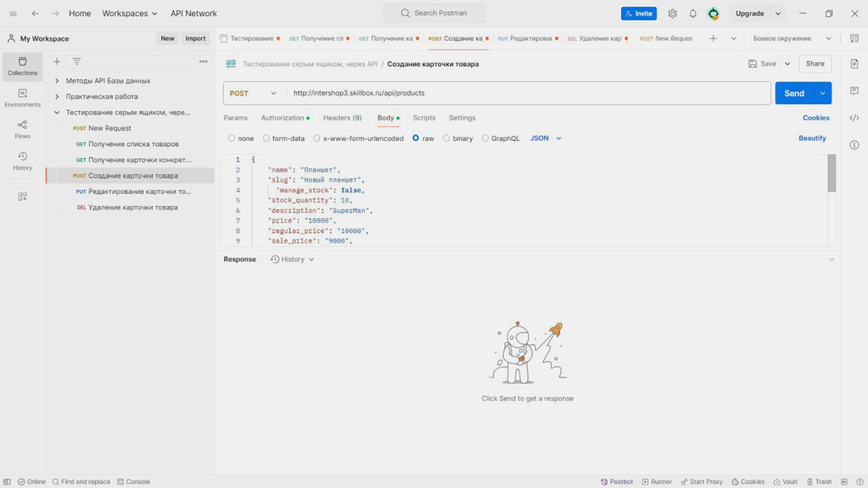Click the filter collections icon
Viewport: 868px width, 488px height.
(77, 61)
